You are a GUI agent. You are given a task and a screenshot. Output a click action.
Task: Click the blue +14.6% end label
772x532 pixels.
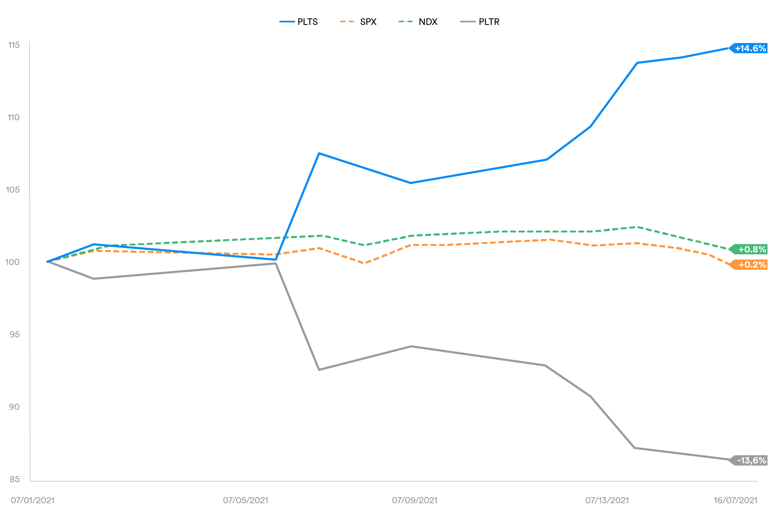point(750,48)
